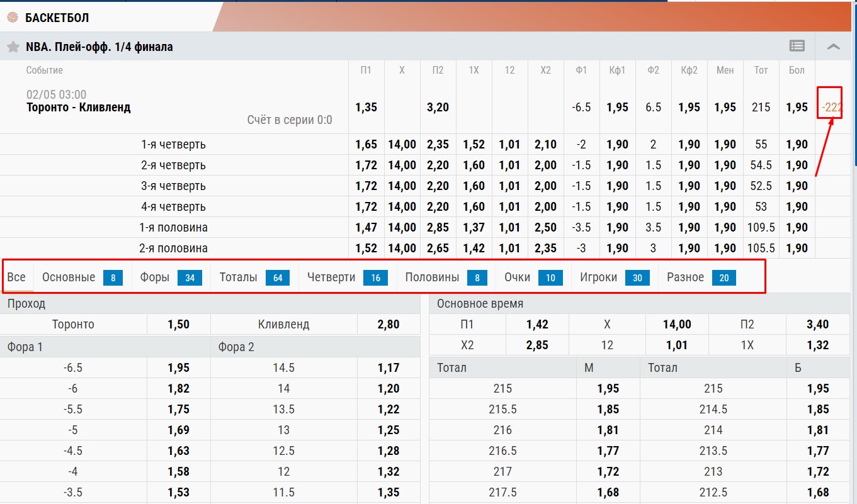857x504 pixels.
Task: Click the Проход market header
Action: pyautogui.click(x=210, y=304)
